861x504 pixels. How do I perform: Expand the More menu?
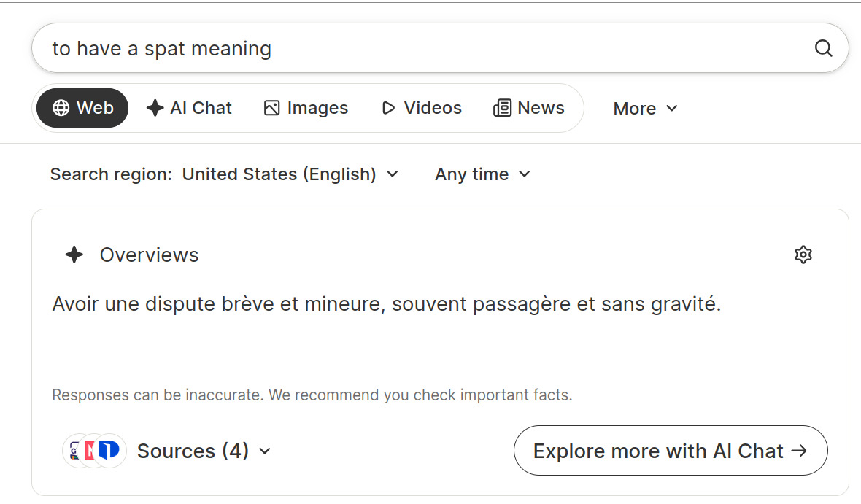[645, 108]
